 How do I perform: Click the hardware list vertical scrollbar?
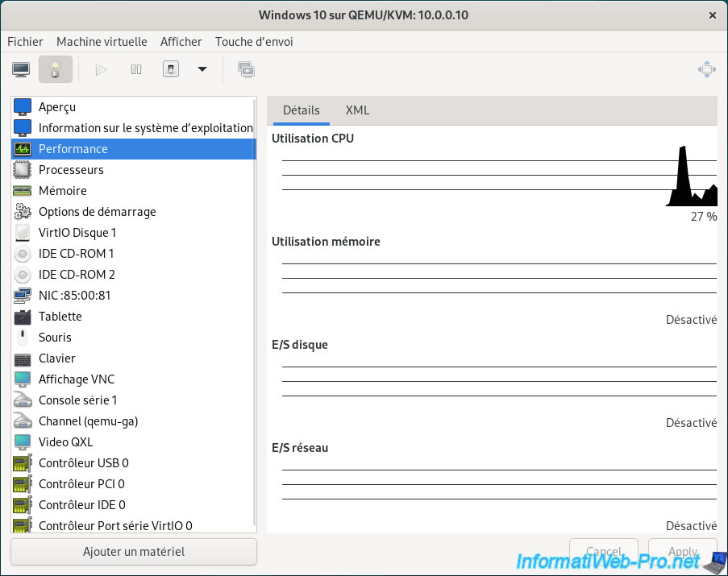click(x=255, y=314)
